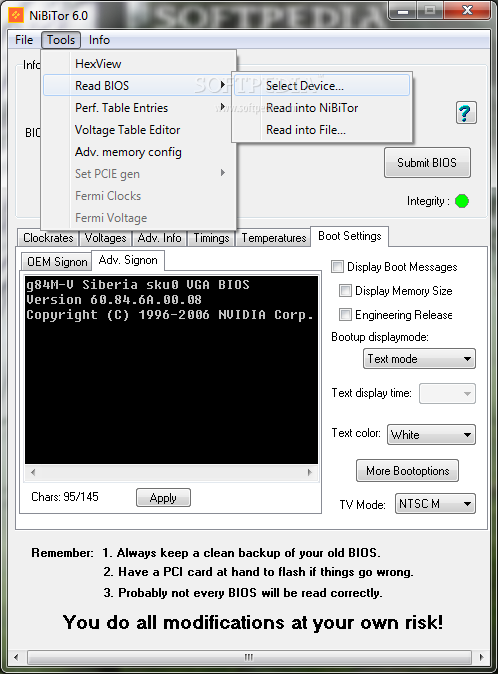Image resolution: width=498 pixels, height=674 pixels.
Task: Click window bottom scrollbar right arrow
Action: coord(481,657)
